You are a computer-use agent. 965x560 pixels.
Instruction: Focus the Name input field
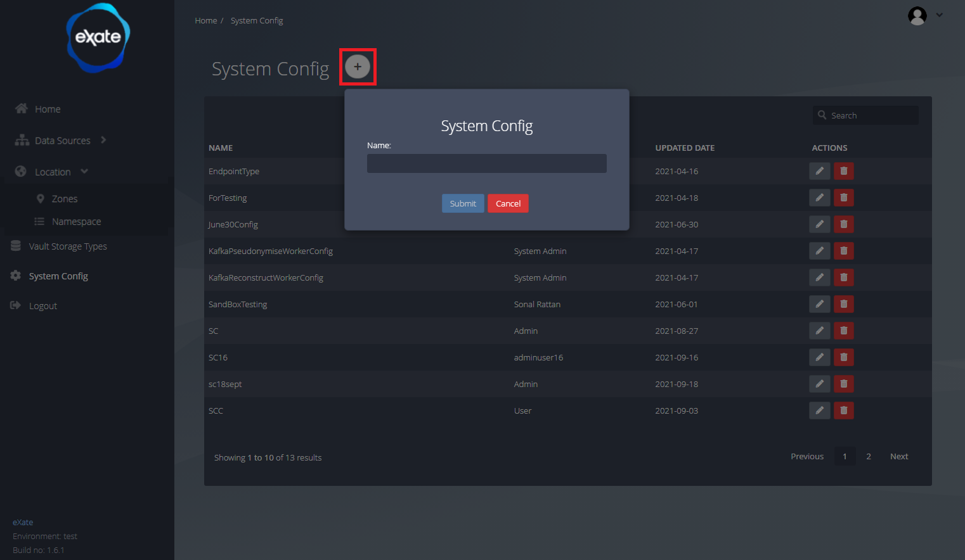point(486,163)
